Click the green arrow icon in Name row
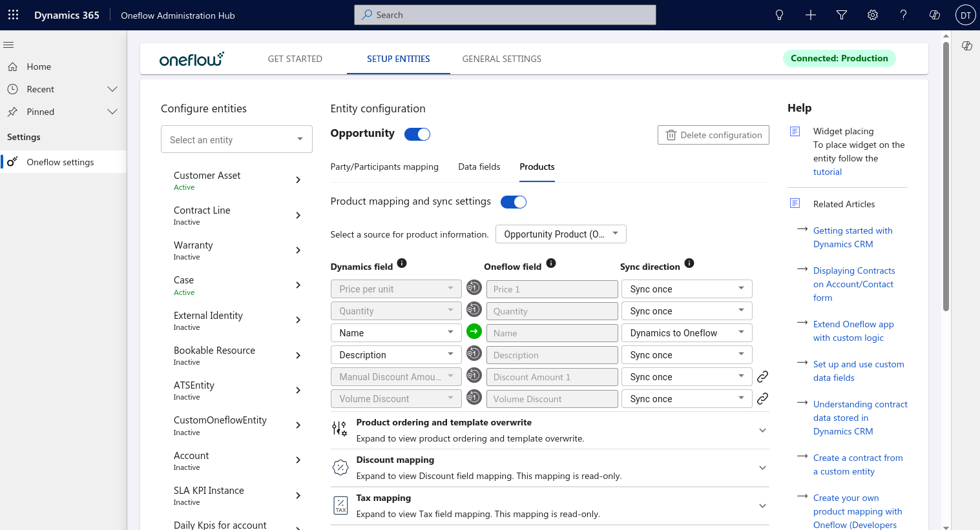 click(x=474, y=331)
